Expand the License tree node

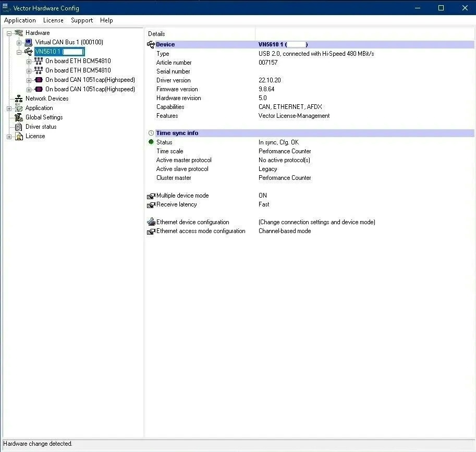[x=9, y=137]
